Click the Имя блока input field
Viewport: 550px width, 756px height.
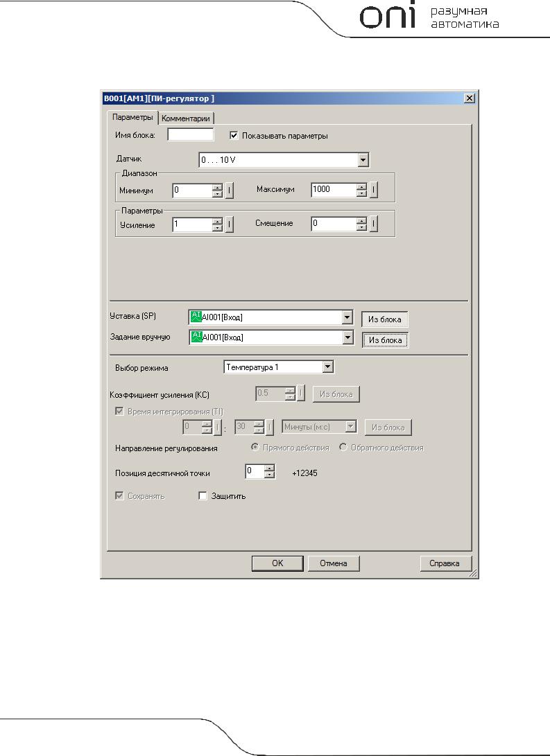pyautogui.click(x=191, y=135)
